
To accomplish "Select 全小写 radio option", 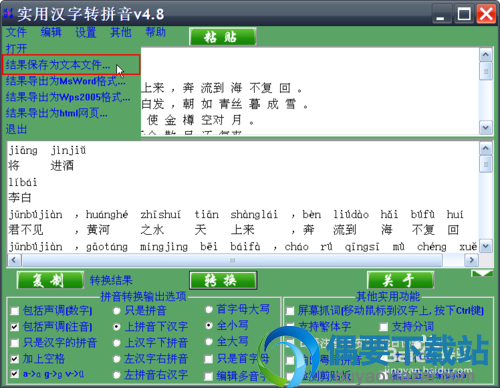I will (x=209, y=326).
